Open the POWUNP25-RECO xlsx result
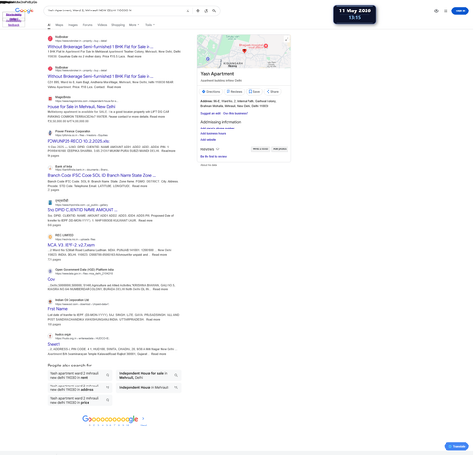 coord(79,142)
